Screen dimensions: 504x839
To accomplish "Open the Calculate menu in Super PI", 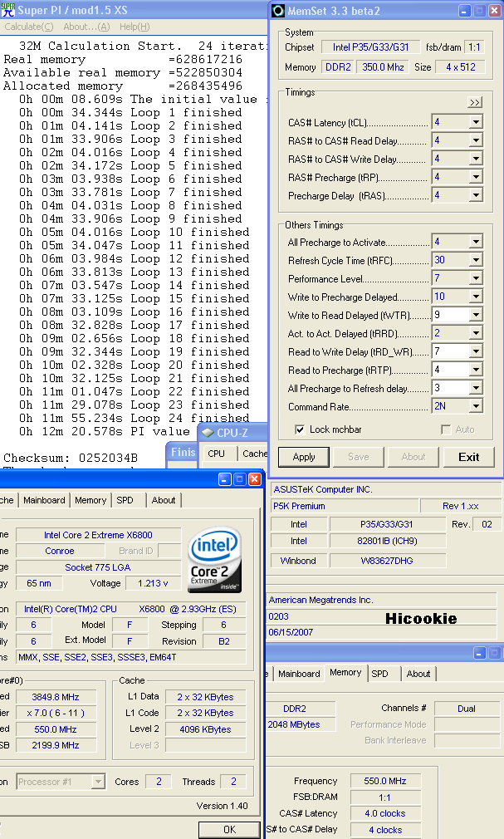I will [24, 27].
